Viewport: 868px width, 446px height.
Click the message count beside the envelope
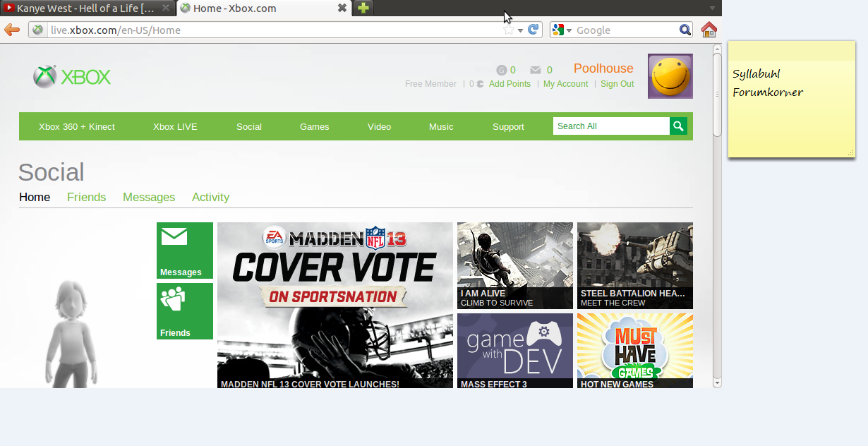click(x=550, y=70)
